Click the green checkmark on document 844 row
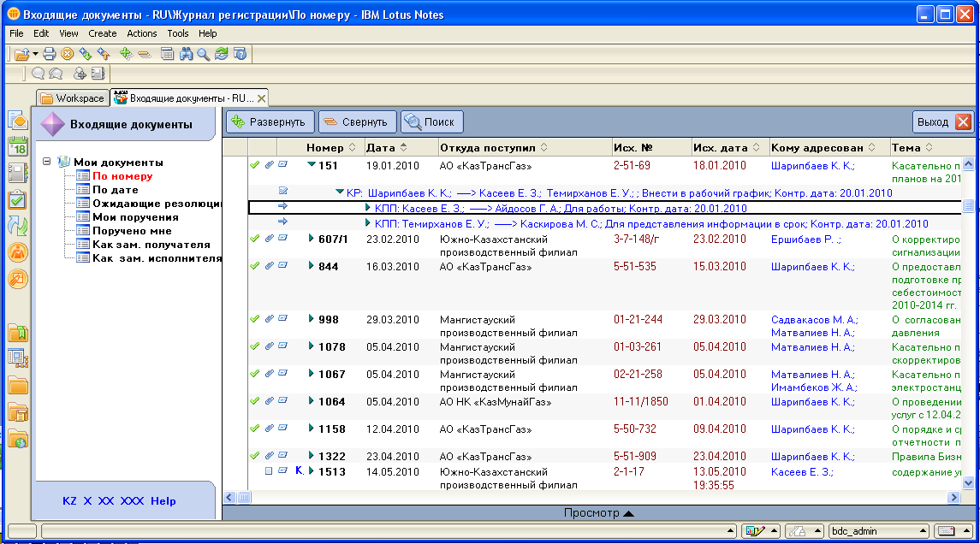The width and height of the screenshot is (980, 544). pyautogui.click(x=254, y=266)
